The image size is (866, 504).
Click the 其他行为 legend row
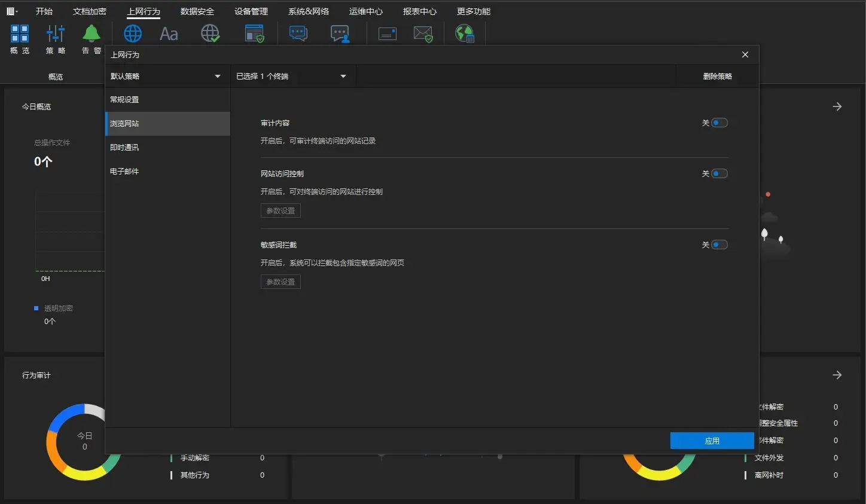218,475
